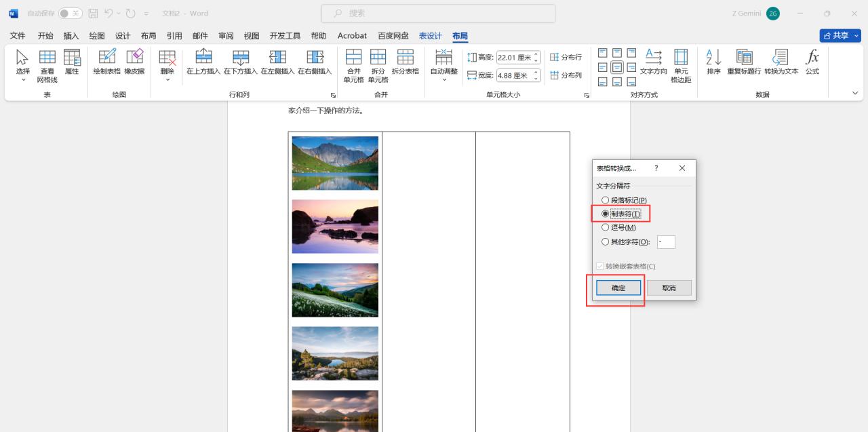The image size is (868, 432).
Task: Click the save icon in title bar
Action: (x=94, y=14)
